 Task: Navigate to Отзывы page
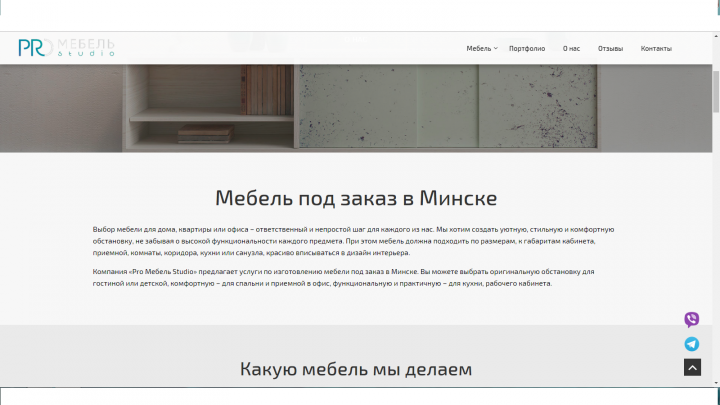[x=610, y=48]
